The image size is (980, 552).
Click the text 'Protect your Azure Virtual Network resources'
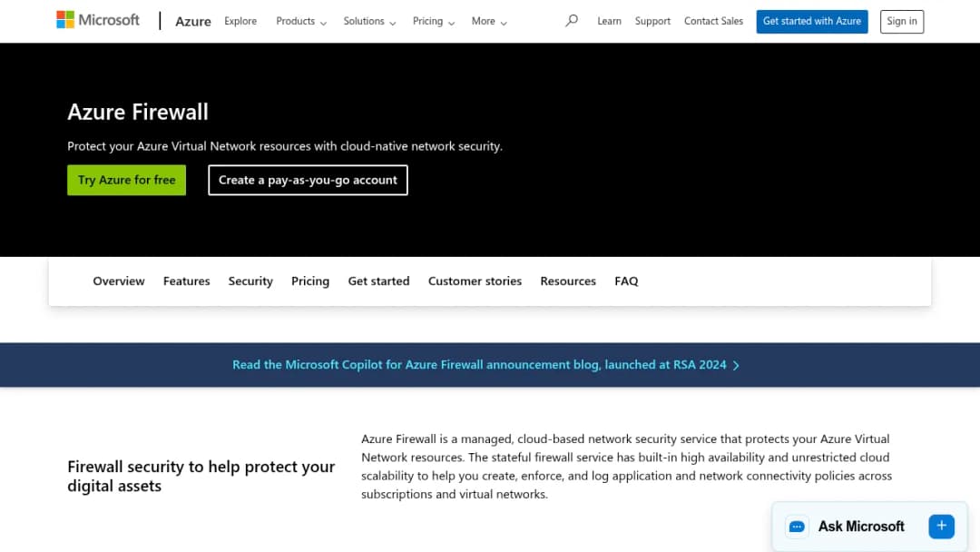[x=285, y=146]
